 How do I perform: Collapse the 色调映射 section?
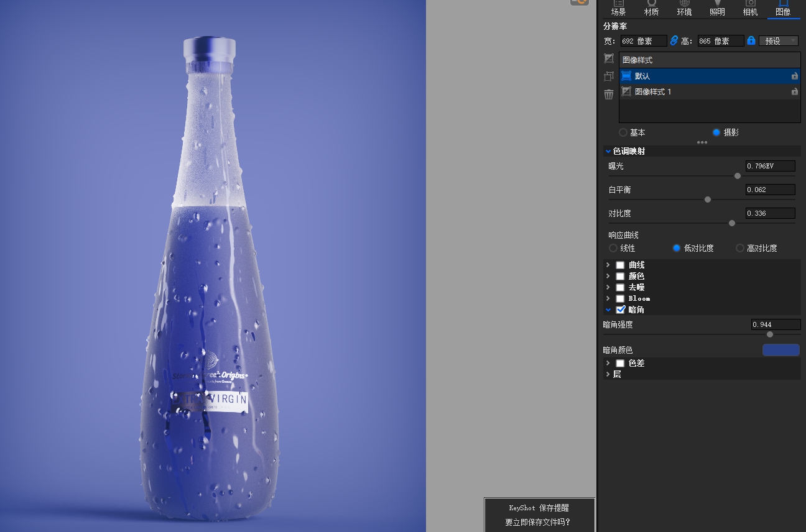tap(608, 151)
